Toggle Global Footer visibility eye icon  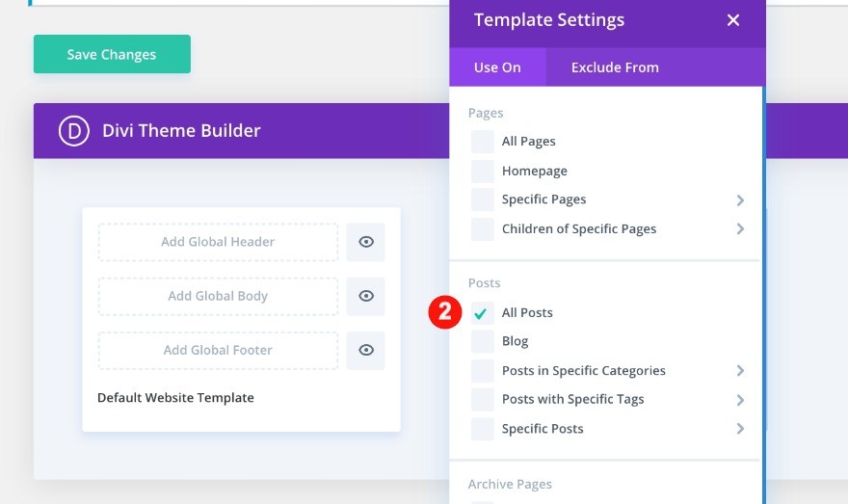coord(366,350)
